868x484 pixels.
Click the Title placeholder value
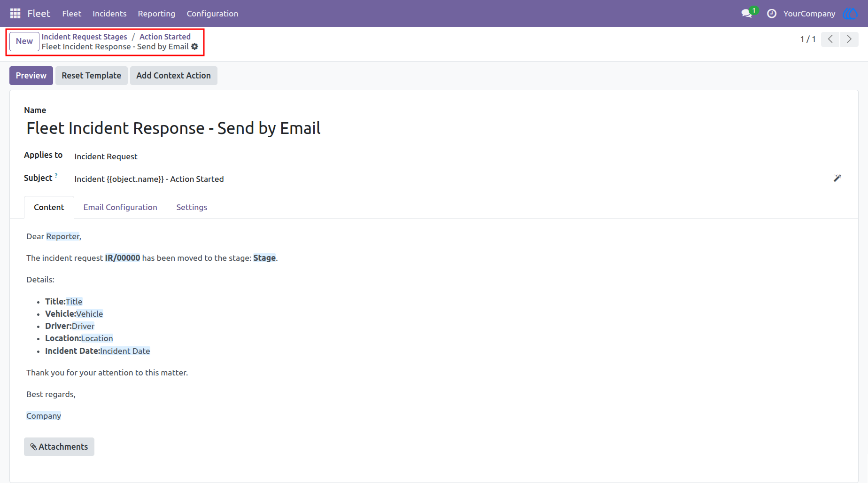click(x=74, y=302)
